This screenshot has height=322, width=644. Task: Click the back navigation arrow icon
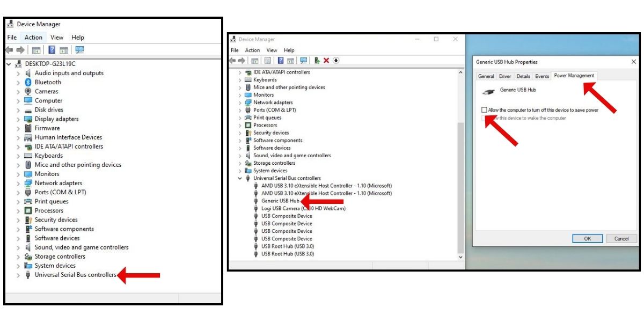pyautogui.click(x=233, y=61)
